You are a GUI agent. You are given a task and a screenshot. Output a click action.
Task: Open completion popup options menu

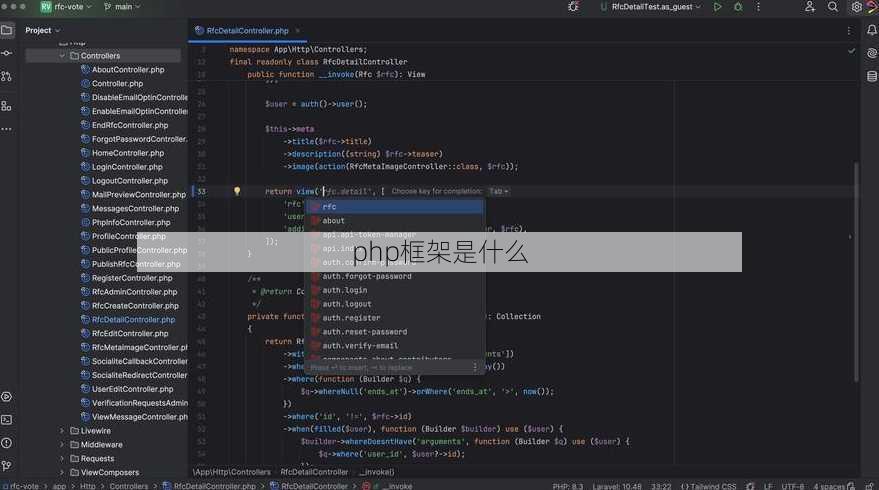[475, 367]
